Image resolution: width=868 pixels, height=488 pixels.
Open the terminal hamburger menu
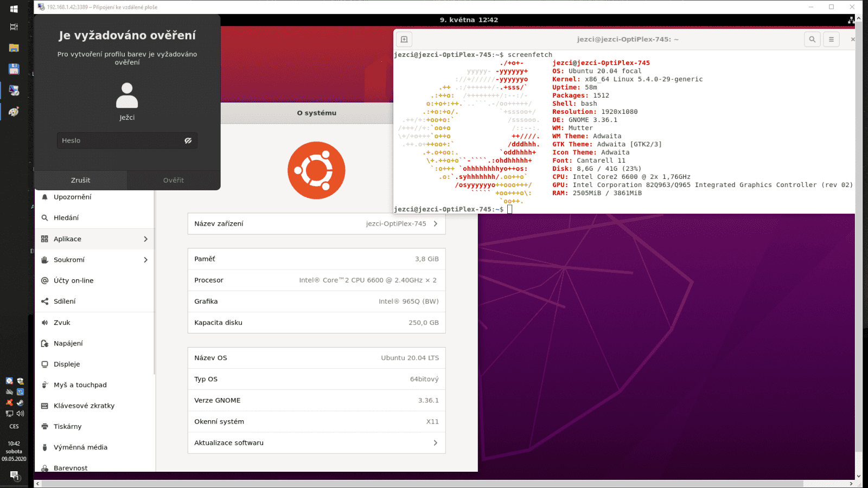pos(832,39)
